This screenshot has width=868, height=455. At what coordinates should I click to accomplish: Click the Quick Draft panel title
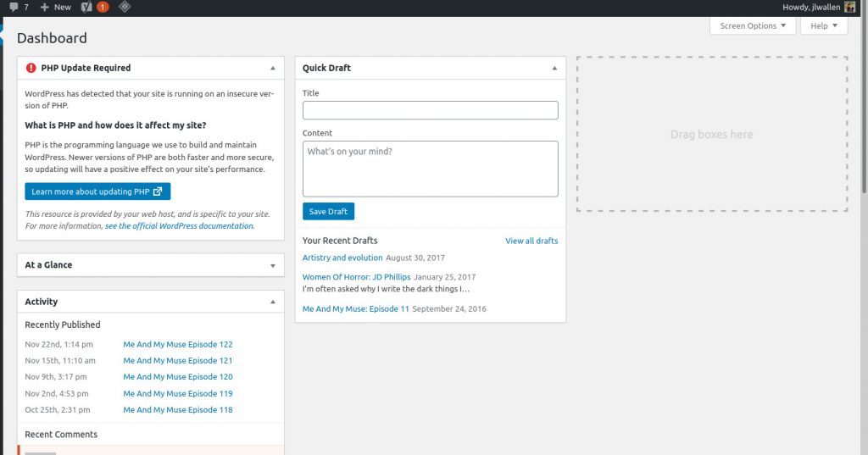tap(326, 68)
